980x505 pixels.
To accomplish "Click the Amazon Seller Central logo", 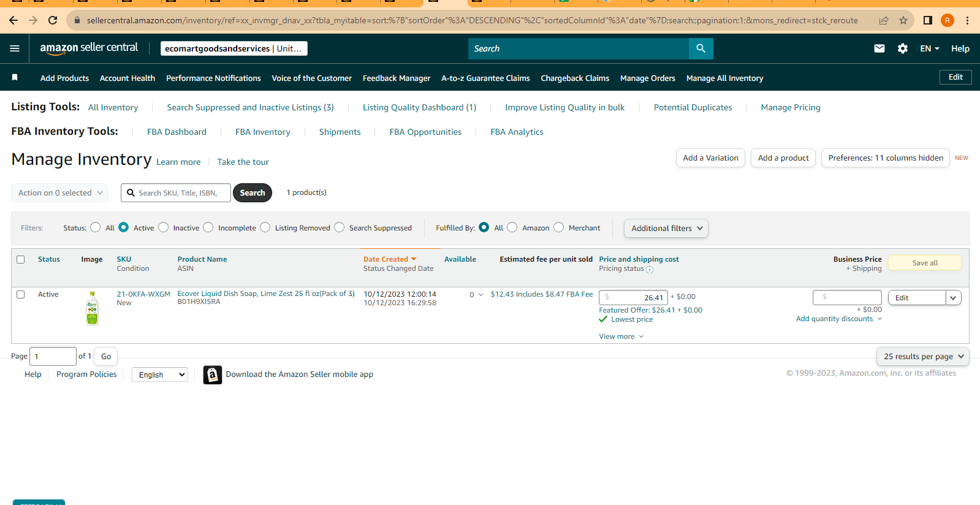I will pyautogui.click(x=89, y=48).
